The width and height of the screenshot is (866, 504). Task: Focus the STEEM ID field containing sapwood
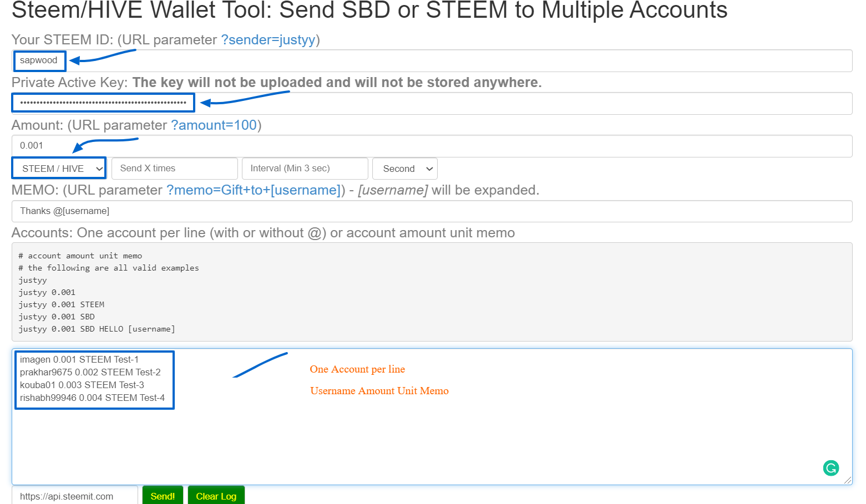(432, 60)
